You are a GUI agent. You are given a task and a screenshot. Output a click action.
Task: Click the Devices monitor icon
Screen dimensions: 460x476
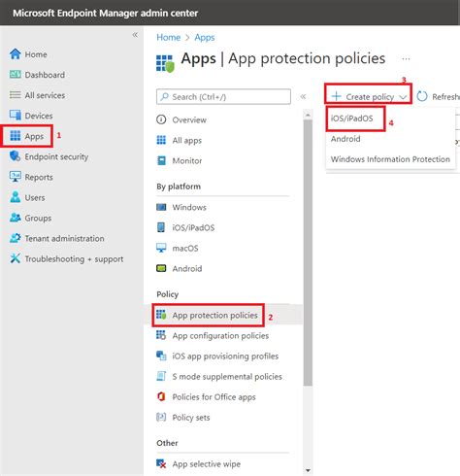[x=16, y=116]
